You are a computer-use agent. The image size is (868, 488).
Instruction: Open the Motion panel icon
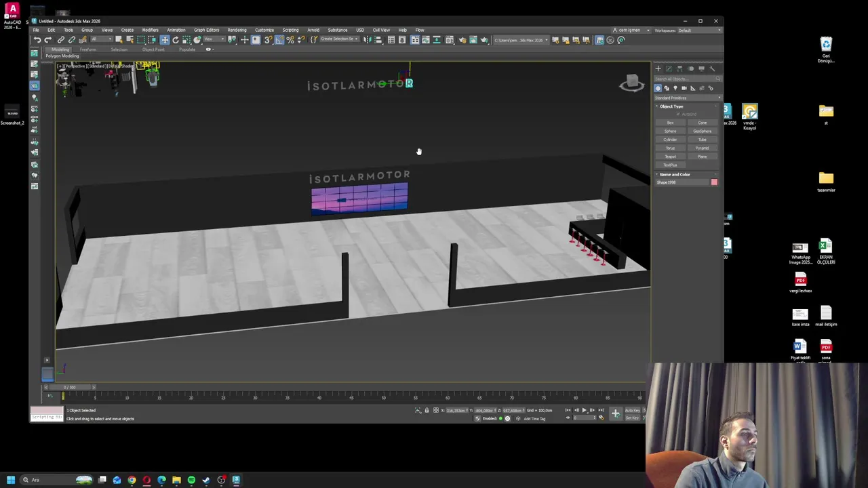click(691, 68)
